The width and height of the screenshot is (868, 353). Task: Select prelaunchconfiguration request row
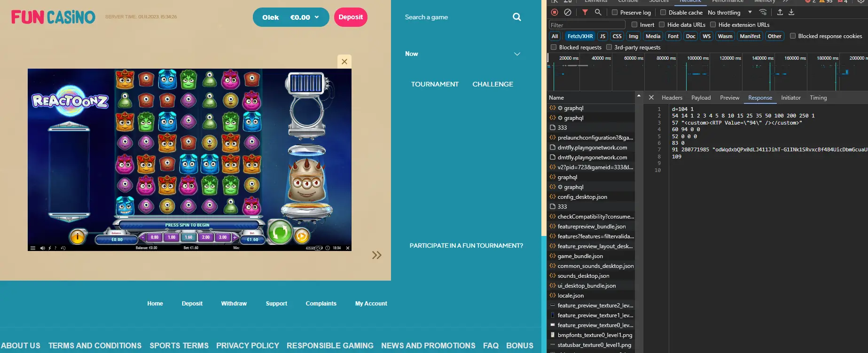coord(591,138)
